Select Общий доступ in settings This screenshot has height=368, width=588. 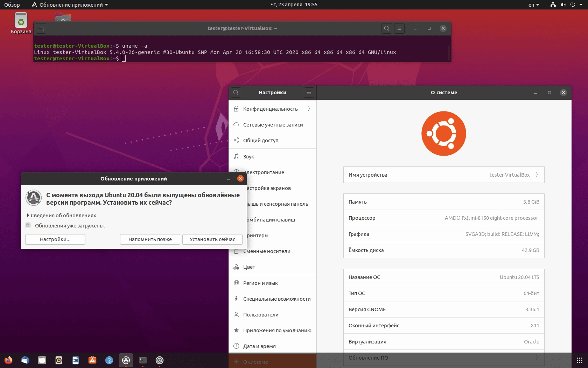pos(272,141)
